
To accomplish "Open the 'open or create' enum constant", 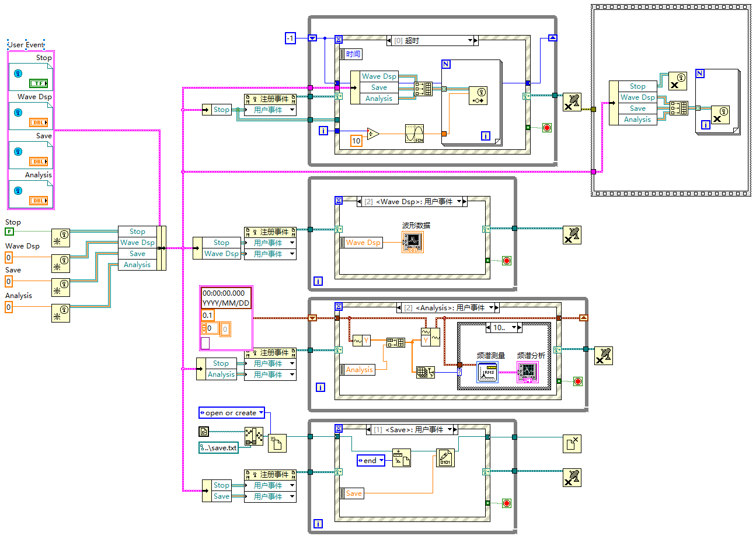I will click(x=232, y=413).
